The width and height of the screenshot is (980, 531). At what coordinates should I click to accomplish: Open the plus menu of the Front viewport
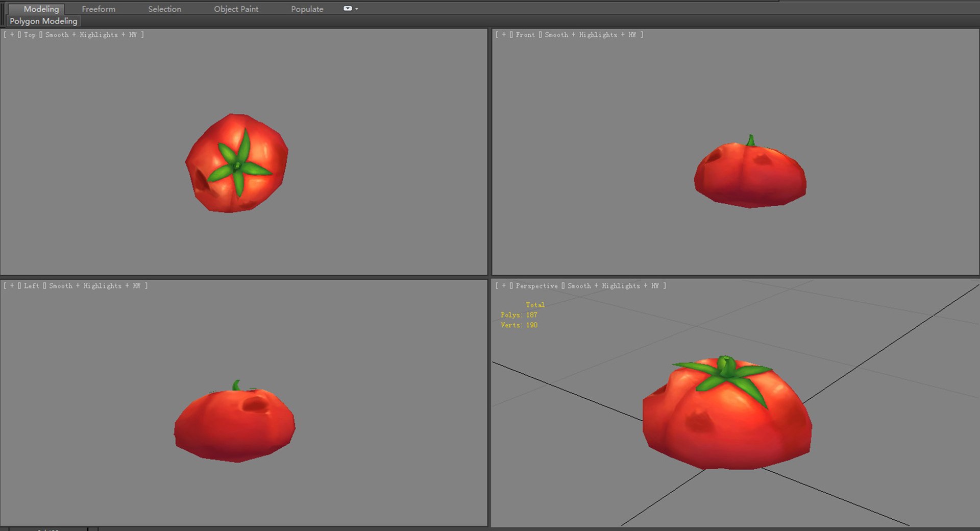[504, 35]
